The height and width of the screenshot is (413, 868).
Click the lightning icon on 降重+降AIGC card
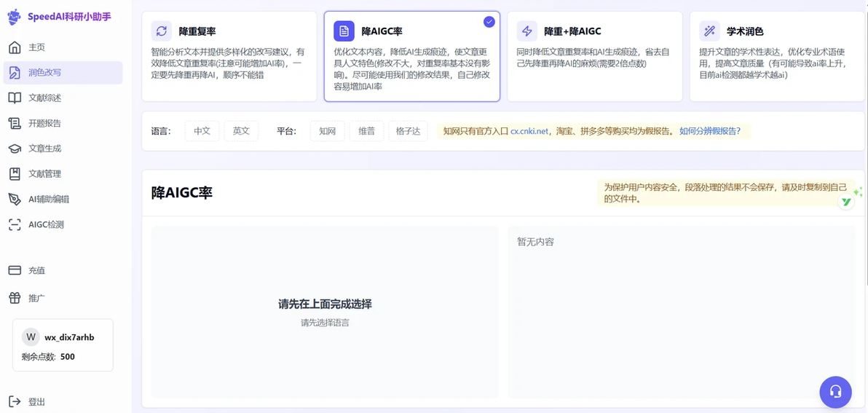pos(527,31)
